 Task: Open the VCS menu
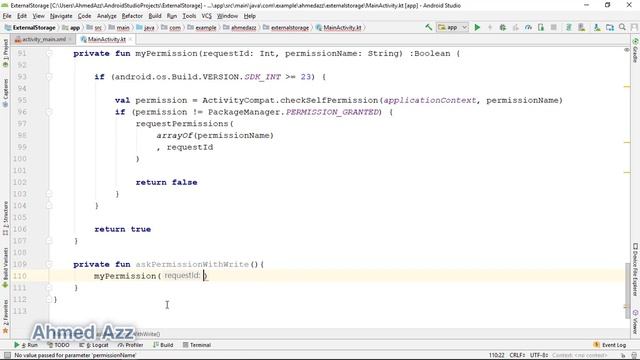[207, 16]
